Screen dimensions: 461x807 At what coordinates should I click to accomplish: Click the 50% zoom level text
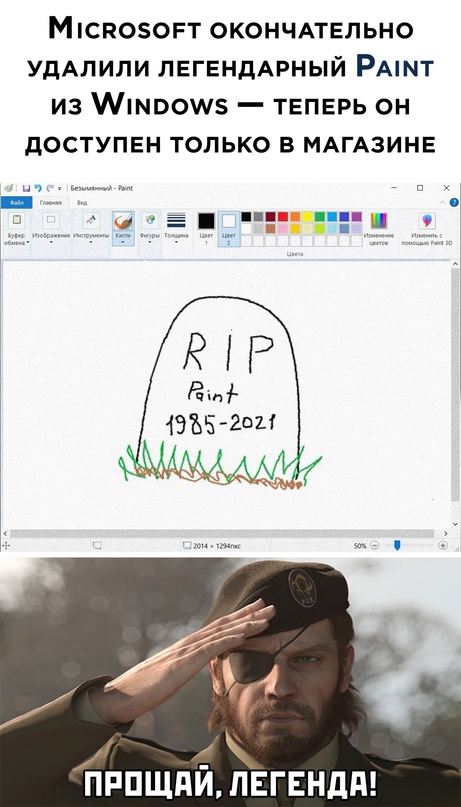click(360, 546)
